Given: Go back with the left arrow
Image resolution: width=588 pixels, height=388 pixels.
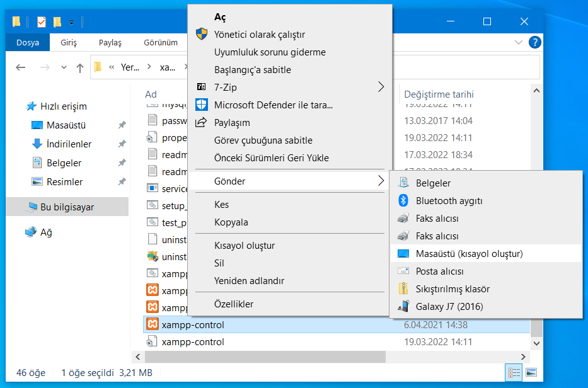Looking at the screenshot, I should coord(21,67).
